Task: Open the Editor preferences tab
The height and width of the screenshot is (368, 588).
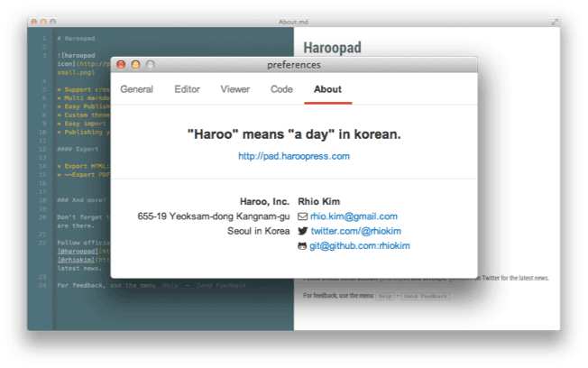Action: (x=187, y=89)
